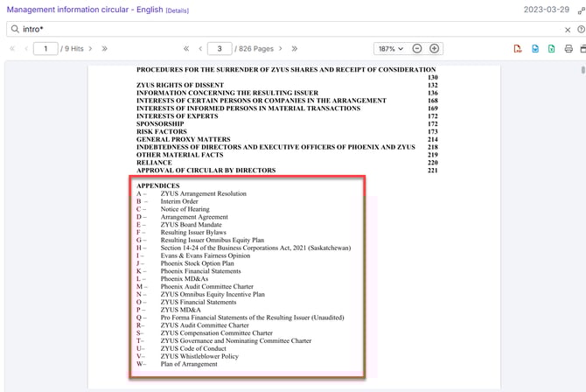Expand viewer to fullscreen
The width and height of the screenshot is (586, 392).
tap(582, 10)
